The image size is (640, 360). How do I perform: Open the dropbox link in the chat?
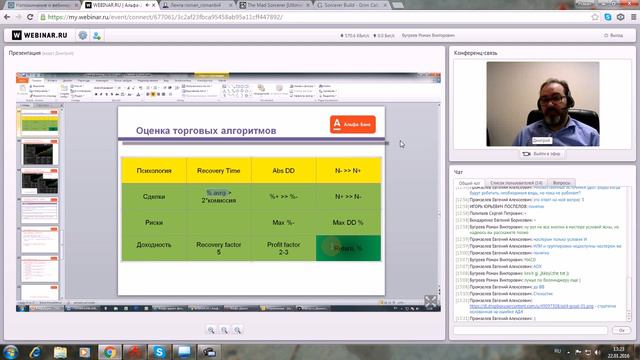point(531,306)
